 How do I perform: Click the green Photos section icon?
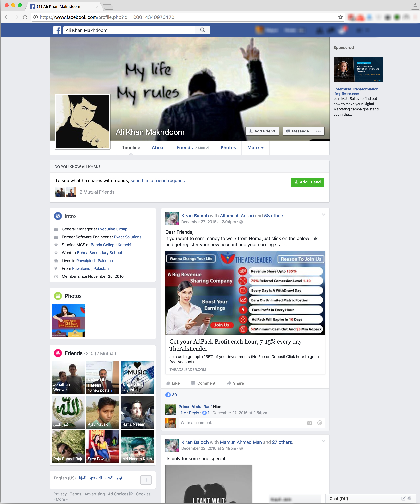(58, 296)
